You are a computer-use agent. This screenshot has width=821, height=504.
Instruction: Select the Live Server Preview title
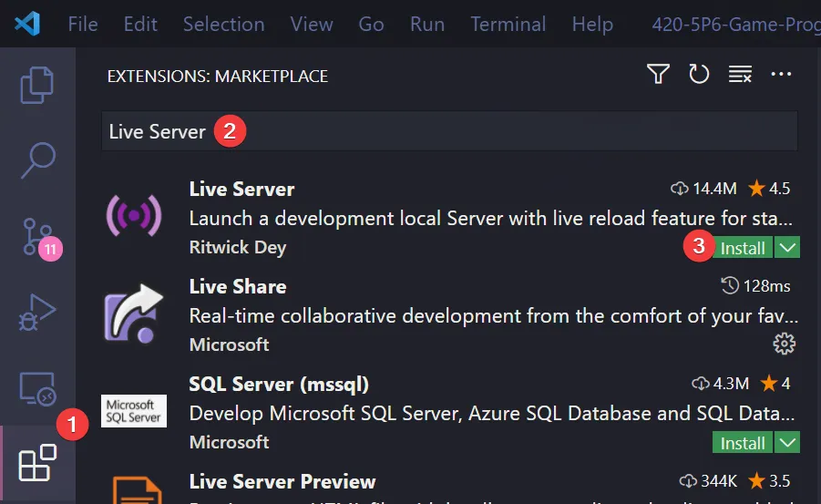(x=282, y=481)
